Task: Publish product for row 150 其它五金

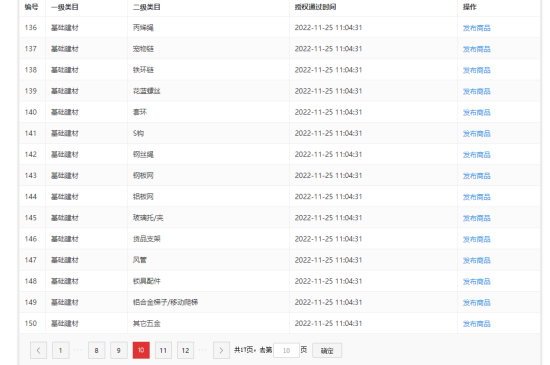Action: tap(476, 324)
